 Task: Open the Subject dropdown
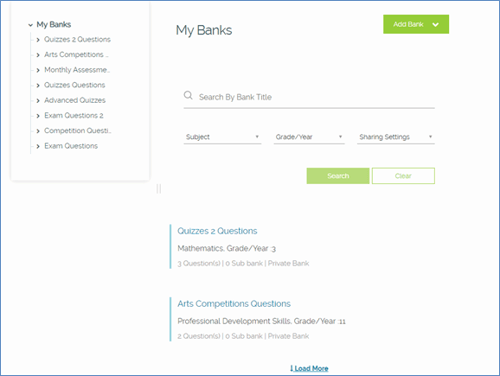point(222,137)
